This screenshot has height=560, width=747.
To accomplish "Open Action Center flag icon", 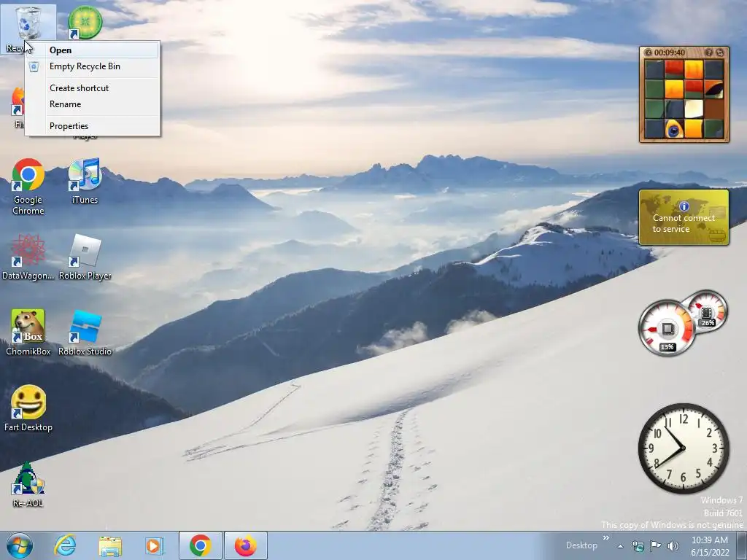I will 656,546.
